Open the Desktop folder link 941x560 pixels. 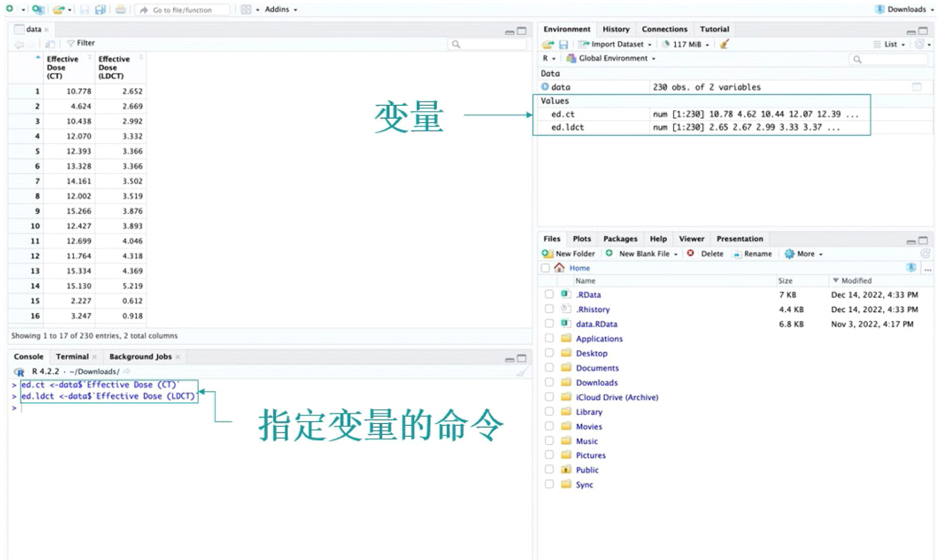point(591,354)
